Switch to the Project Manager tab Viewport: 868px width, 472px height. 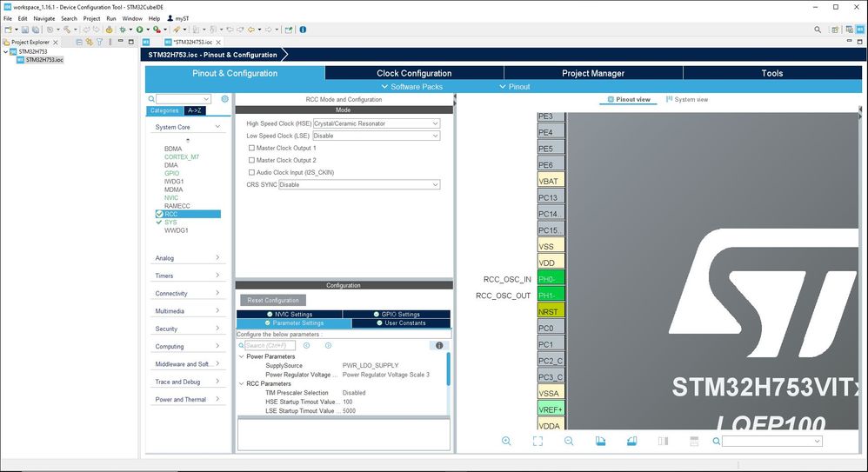pyautogui.click(x=593, y=73)
